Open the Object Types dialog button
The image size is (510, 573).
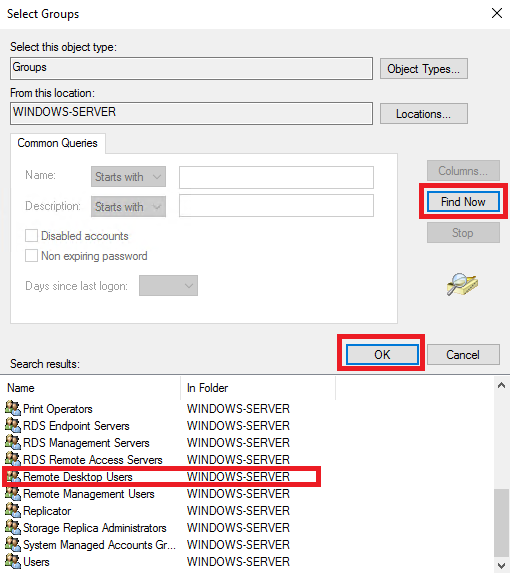424,69
